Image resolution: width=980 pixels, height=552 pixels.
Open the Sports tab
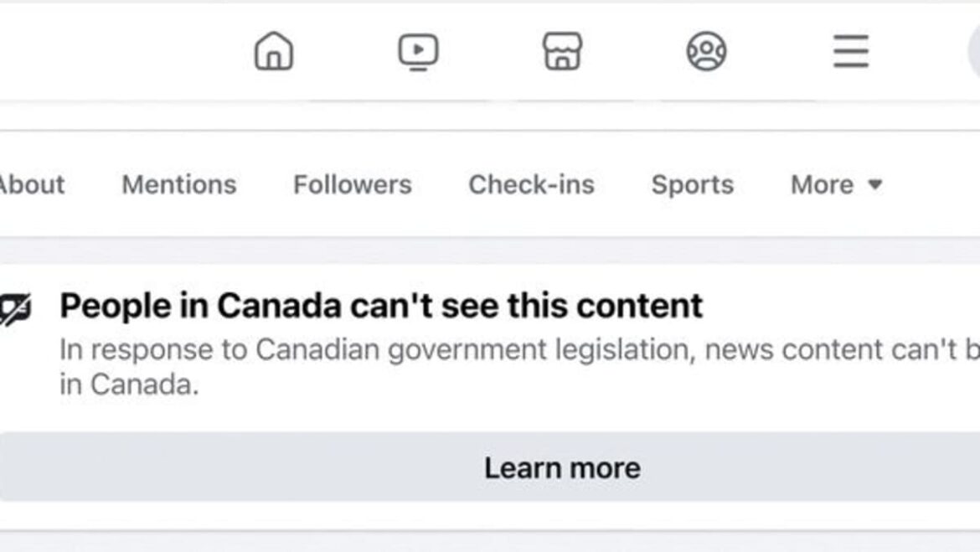pos(692,184)
